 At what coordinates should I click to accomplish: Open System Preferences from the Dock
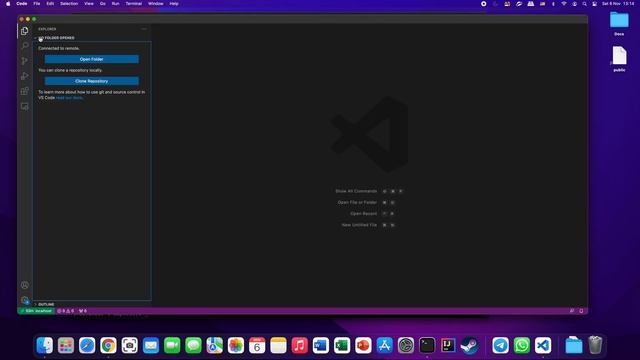coord(406,345)
